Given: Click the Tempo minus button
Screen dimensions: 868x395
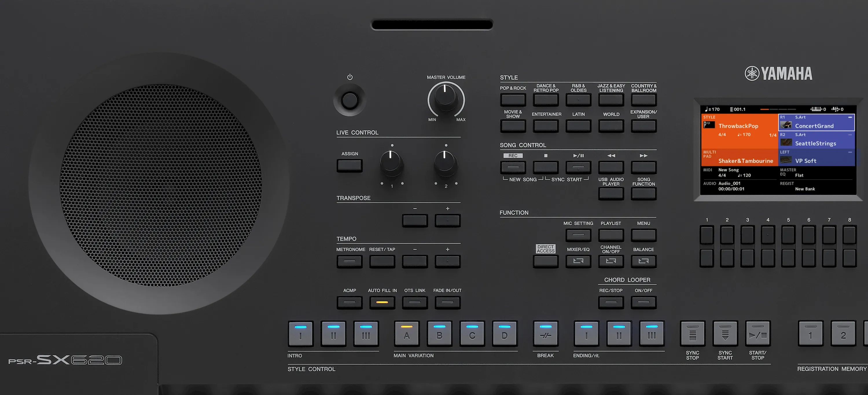Looking at the screenshot, I should pos(415,261).
